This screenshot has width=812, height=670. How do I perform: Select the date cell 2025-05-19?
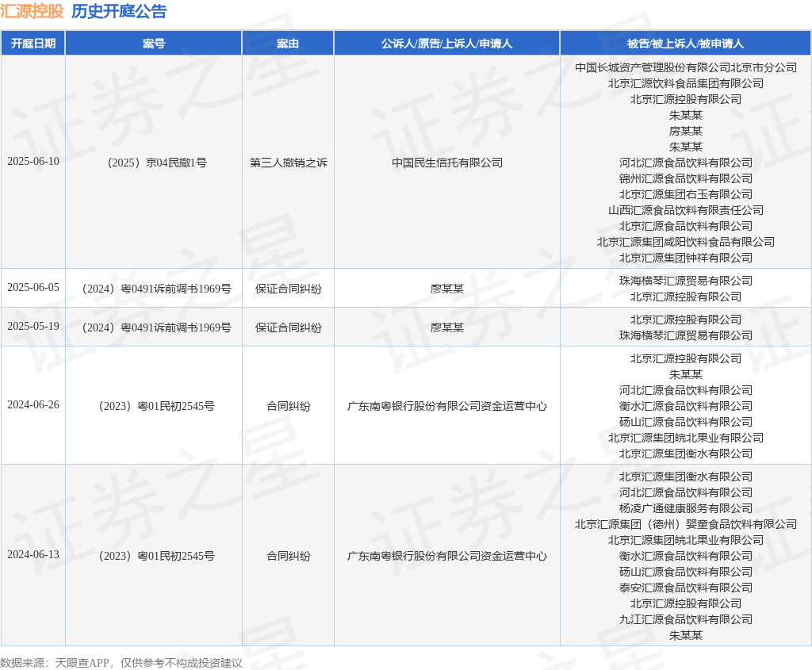click(x=33, y=326)
